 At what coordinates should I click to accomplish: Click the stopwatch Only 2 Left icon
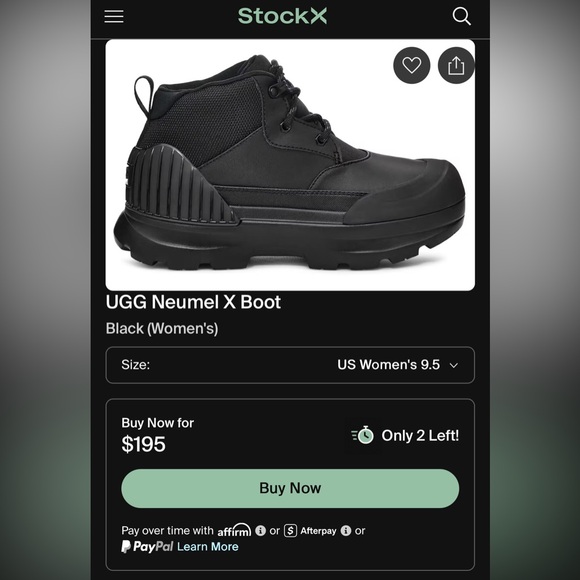pos(363,435)
